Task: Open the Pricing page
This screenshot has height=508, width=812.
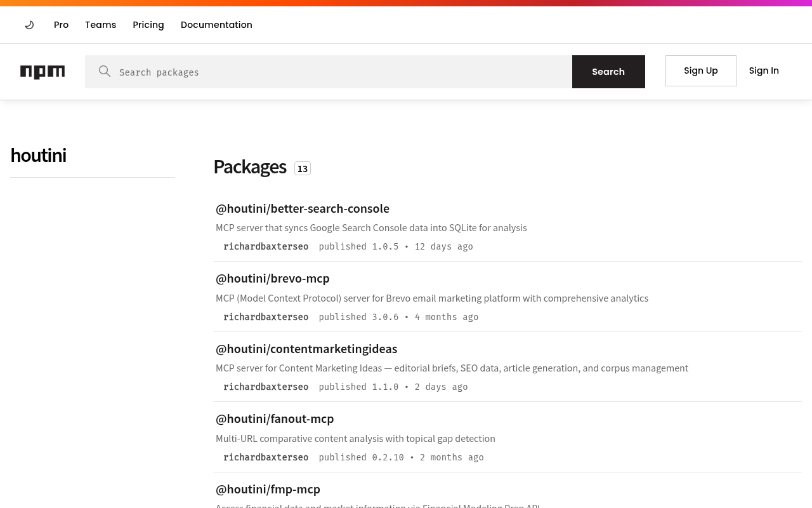Action: [148, 25]
